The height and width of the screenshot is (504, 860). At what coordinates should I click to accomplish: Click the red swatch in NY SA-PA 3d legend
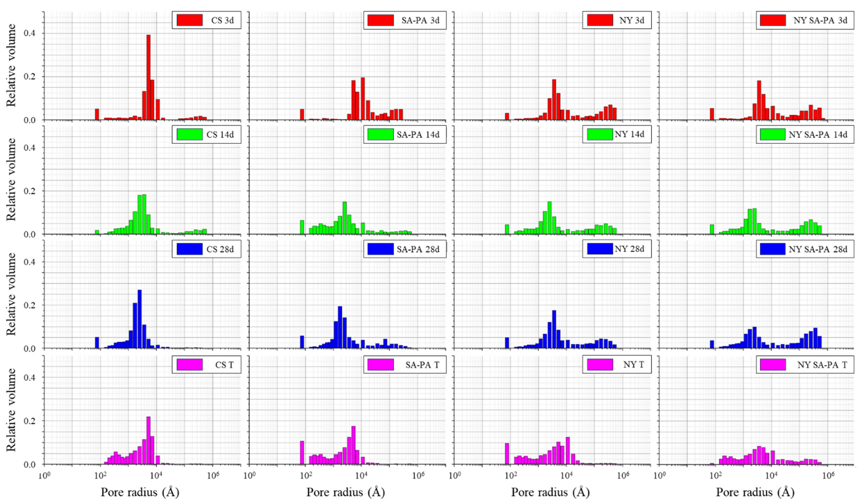point(773,20)
